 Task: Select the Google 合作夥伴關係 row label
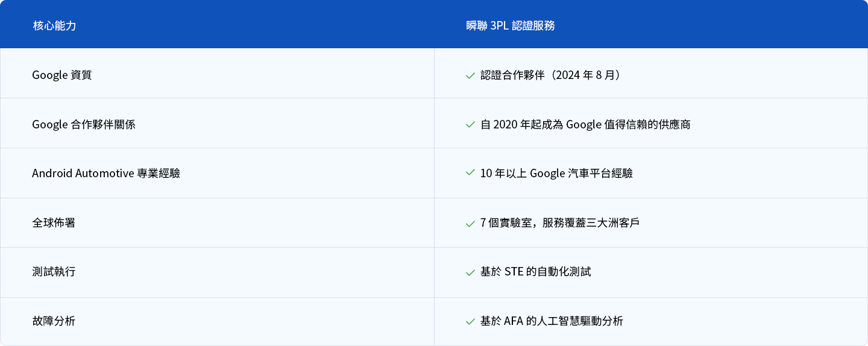(x=84, y=124)
